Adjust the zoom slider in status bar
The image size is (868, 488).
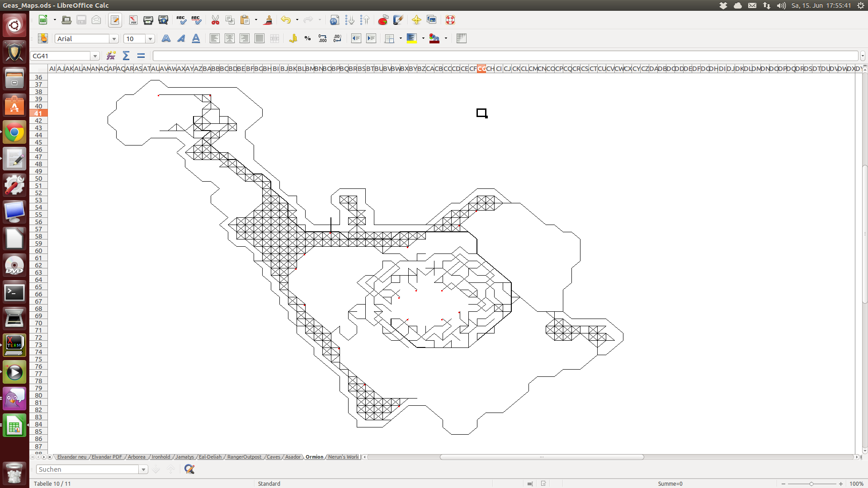[x=811, y=483]
